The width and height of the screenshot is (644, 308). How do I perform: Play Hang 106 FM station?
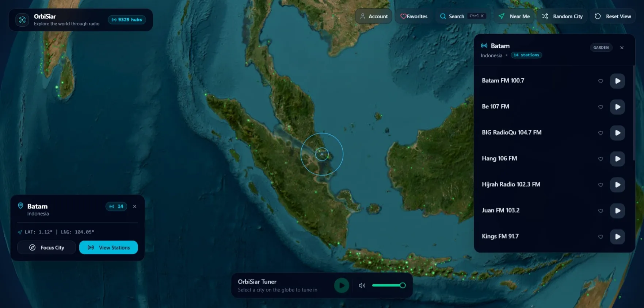click(617, 159)
